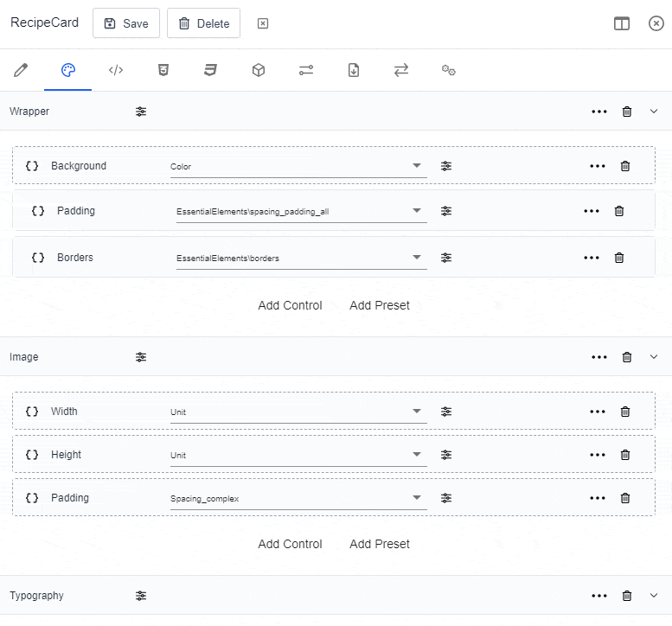Click Borders control braces icon
Image resolution: width=672 pixels, height=626 pixels.
tap(38, 258)
